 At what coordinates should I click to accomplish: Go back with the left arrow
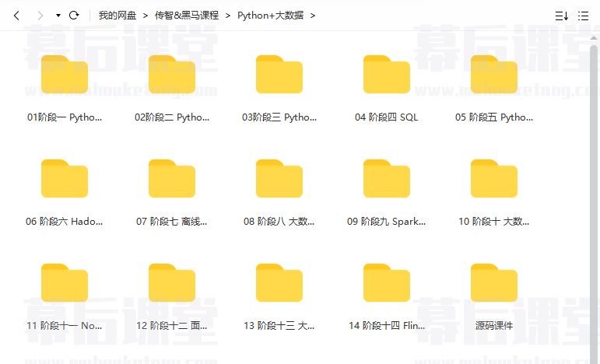click(16, 16)
